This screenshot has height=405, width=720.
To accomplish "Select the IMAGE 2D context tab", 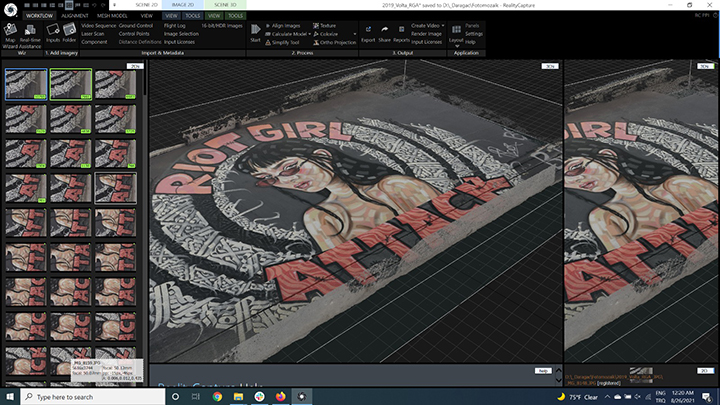I will pos(183,5).
